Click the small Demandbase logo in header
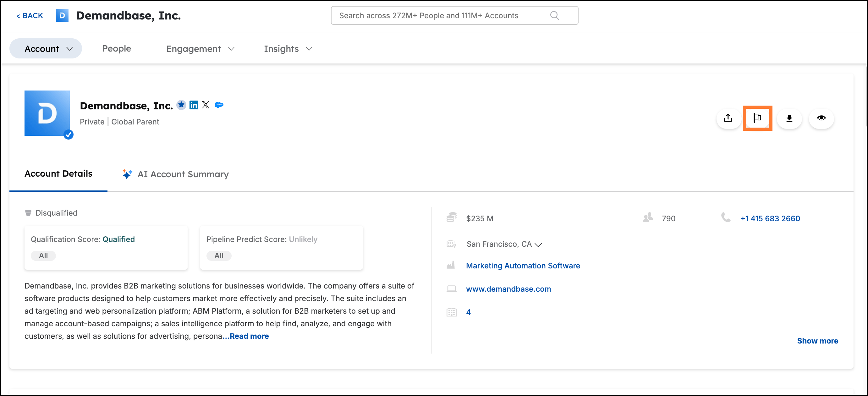The image size is (868, 396). (62, 15)
